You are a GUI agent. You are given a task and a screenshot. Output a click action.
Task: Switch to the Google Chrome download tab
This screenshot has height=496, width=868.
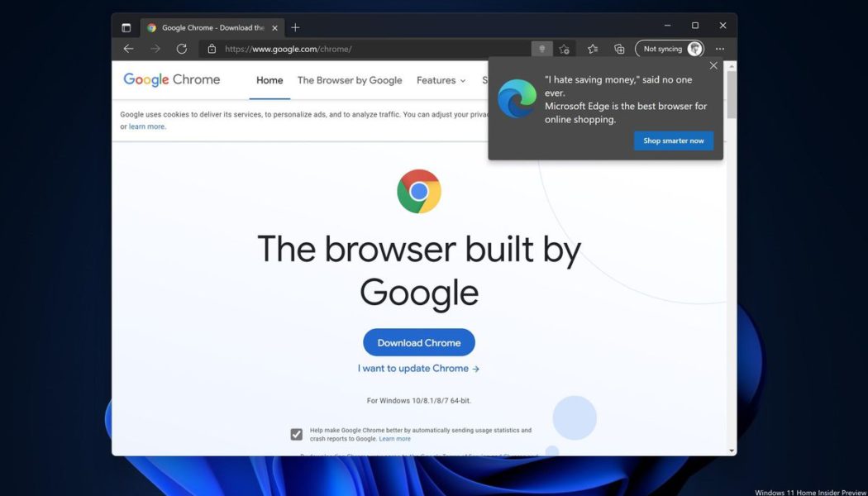(x=211, y=26)
